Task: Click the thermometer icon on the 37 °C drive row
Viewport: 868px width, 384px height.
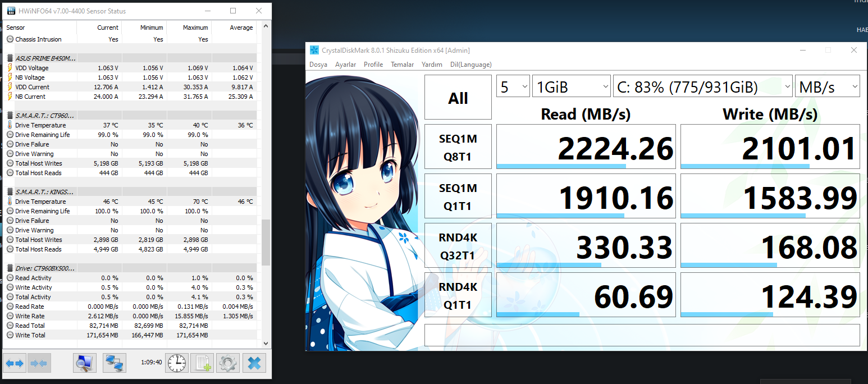Action: 10,125
